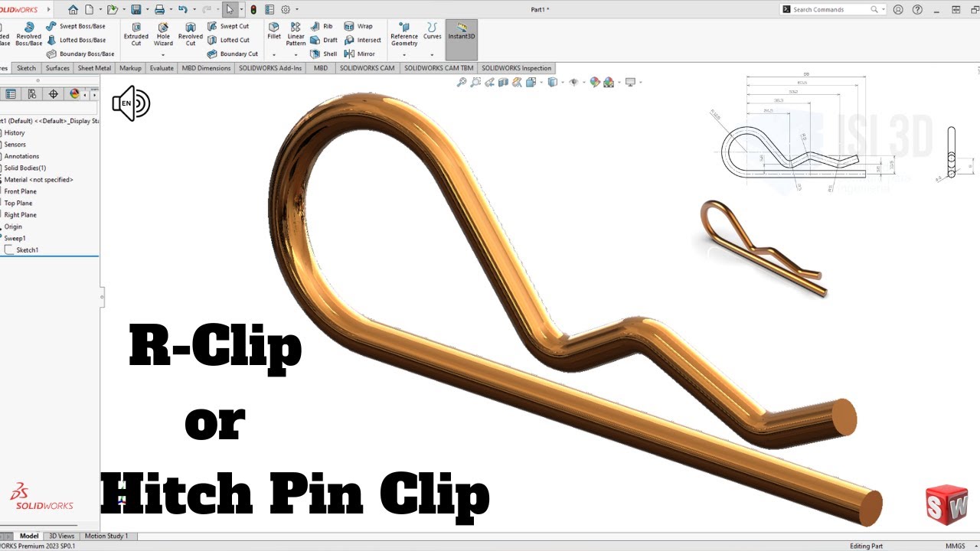Open View Settings monitor icon
980x551 pixels.
630,82
